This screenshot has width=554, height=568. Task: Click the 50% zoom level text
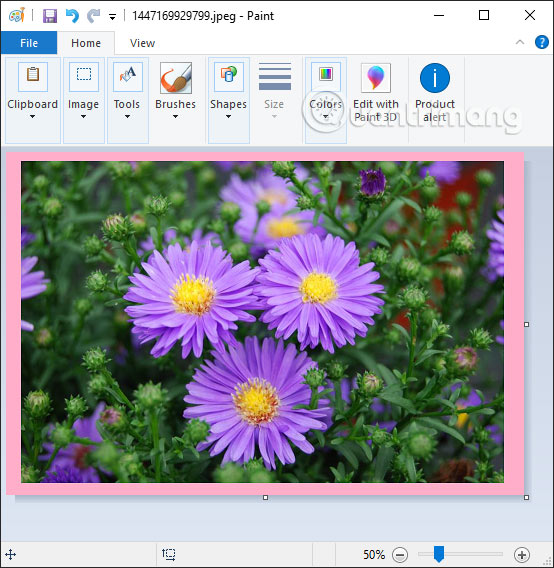pos(374,555)
